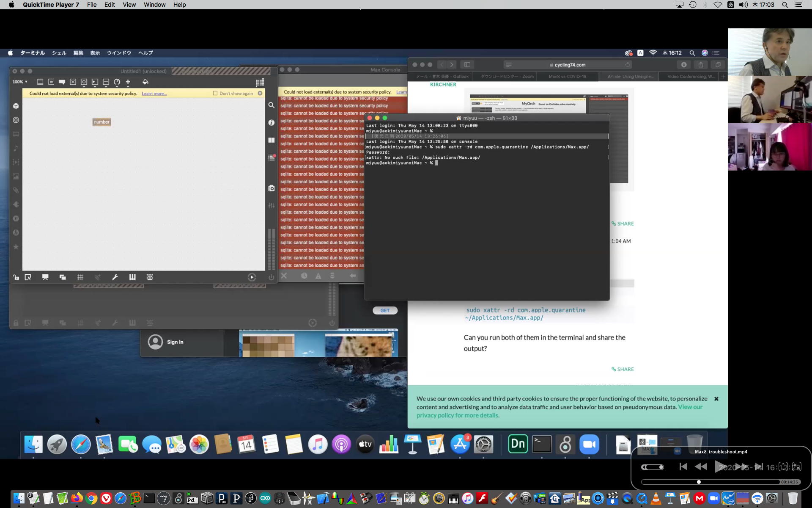Skip to the end of movie
812x508 pixels.
click(x=759, y=467)
